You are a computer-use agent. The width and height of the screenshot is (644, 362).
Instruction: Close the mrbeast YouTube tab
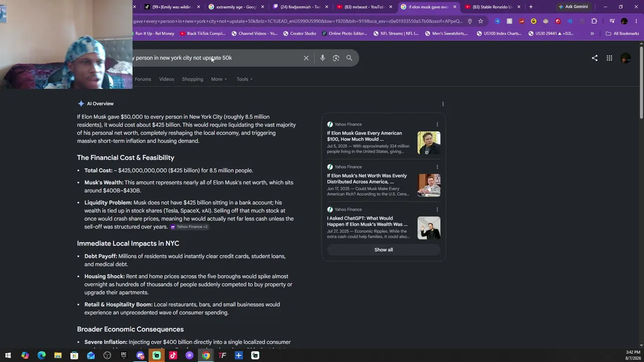point(390,7)
